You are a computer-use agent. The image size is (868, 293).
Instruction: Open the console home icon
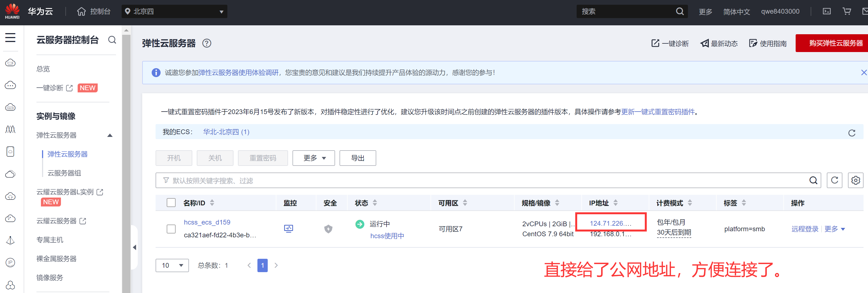click(81, 11)
